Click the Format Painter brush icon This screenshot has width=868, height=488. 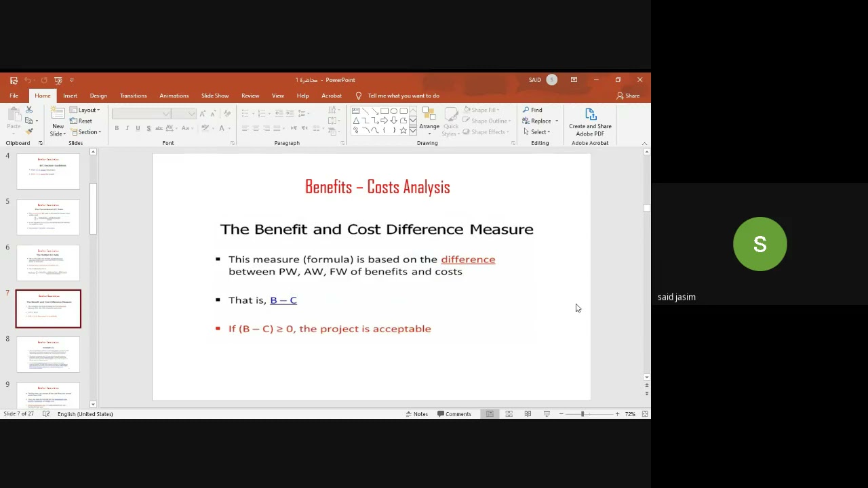point(28,131)
